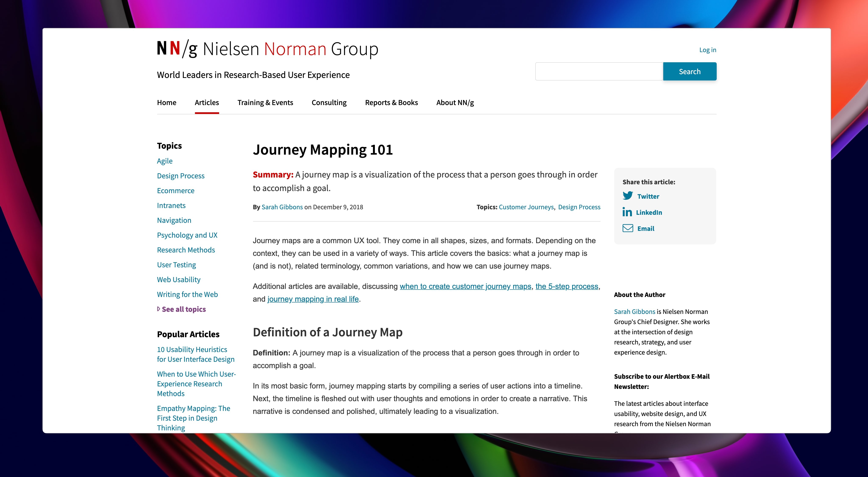
Task: Click the Email envelope share icon
Action: 627,228
